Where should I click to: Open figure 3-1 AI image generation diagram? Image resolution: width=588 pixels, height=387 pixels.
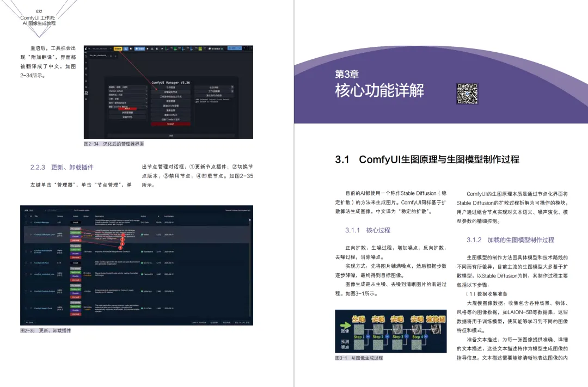click(390, 331)
